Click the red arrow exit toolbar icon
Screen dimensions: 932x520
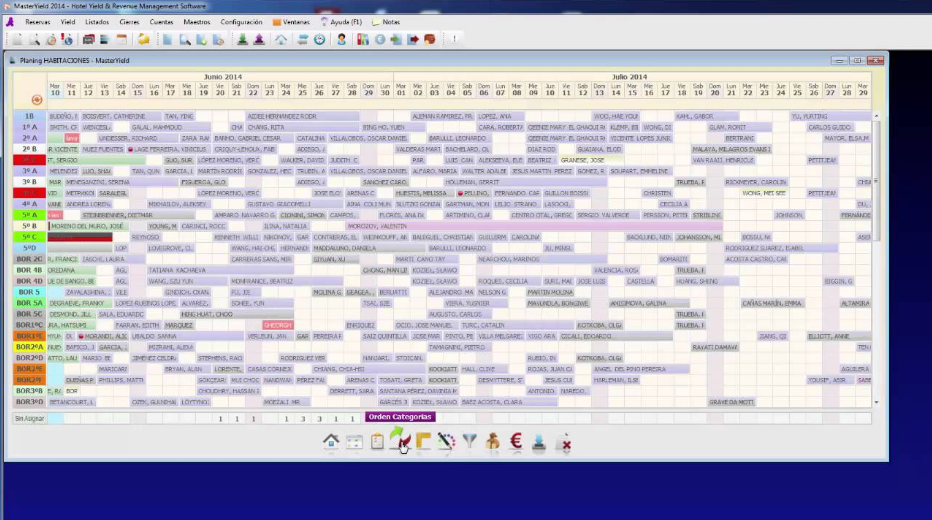(x=413, y=39)
